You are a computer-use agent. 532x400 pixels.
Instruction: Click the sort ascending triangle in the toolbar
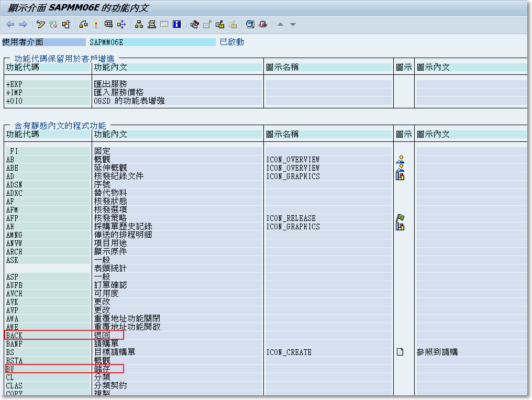(x=281, y=24)
